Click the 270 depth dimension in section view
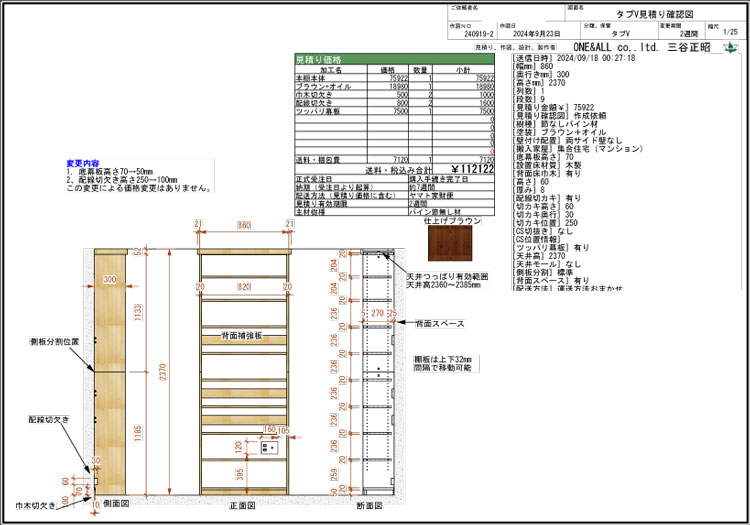Screen dimensions: 750x525 click(377, 313)
